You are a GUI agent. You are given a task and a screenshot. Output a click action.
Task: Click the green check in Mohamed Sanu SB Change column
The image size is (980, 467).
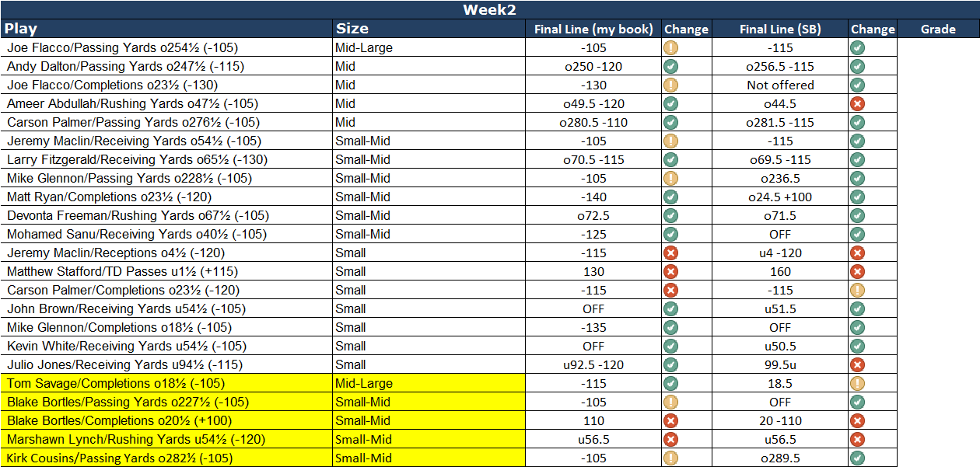click(x=857, y=234)
